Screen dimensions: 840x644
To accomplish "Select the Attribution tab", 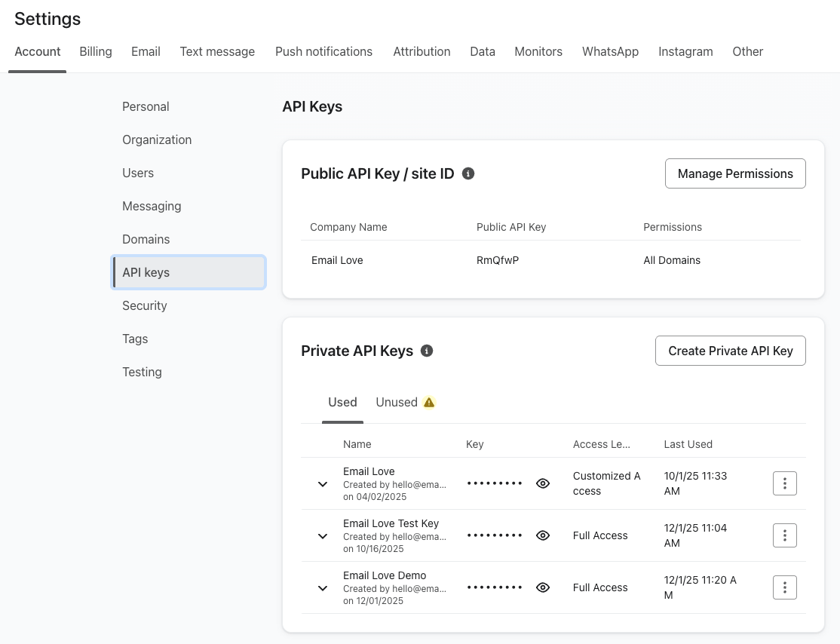I will 422,51.
